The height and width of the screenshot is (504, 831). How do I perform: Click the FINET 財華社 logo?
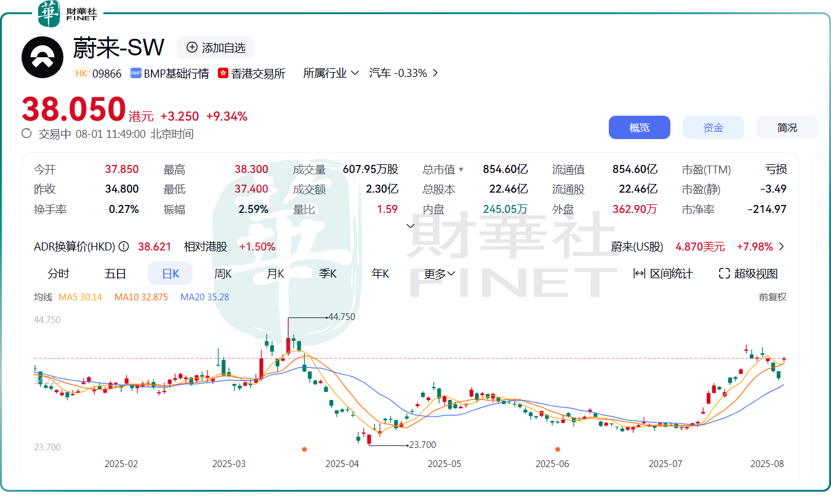[67, 14]
